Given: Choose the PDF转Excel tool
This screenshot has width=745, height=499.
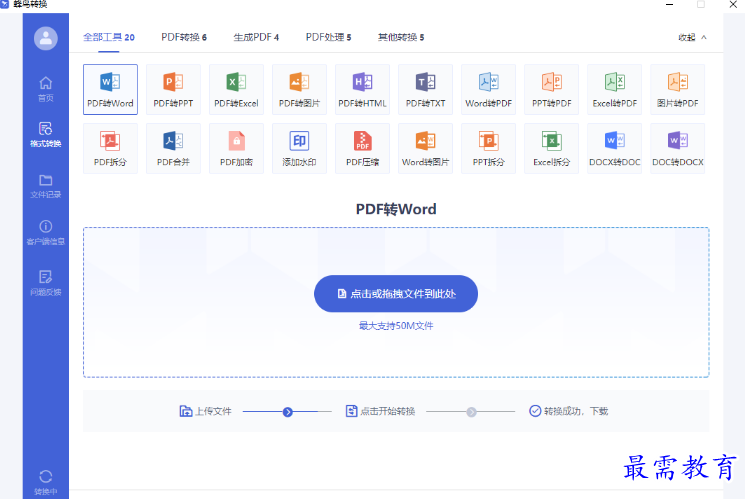Looking at the screenshot, I should (x=236, y=89).
